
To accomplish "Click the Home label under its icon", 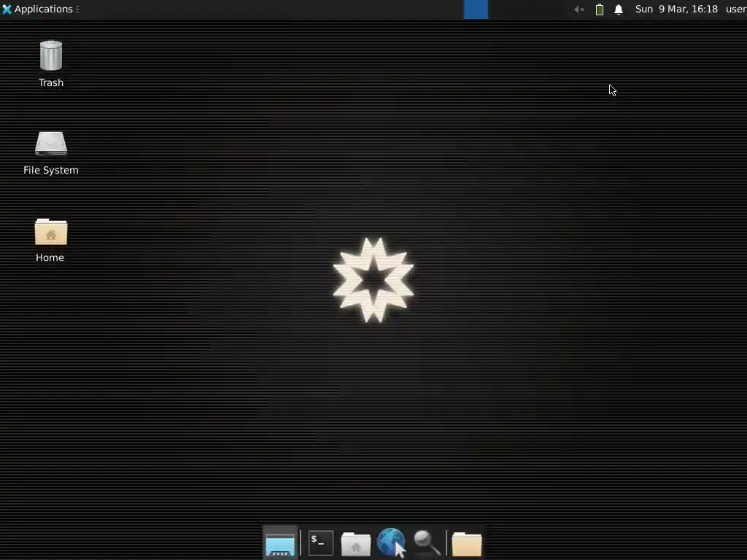I will click(50, 257).
